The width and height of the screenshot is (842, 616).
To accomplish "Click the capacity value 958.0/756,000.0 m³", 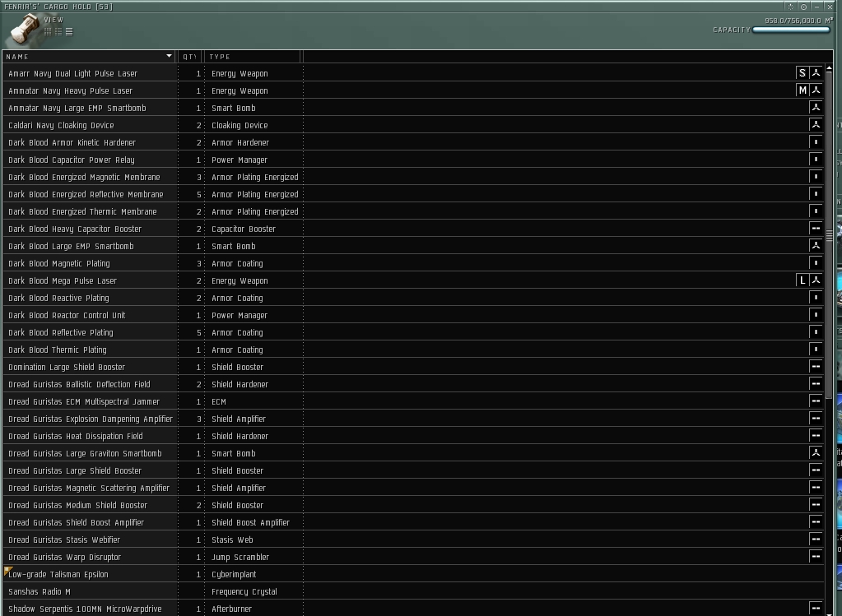I will 799,21.
